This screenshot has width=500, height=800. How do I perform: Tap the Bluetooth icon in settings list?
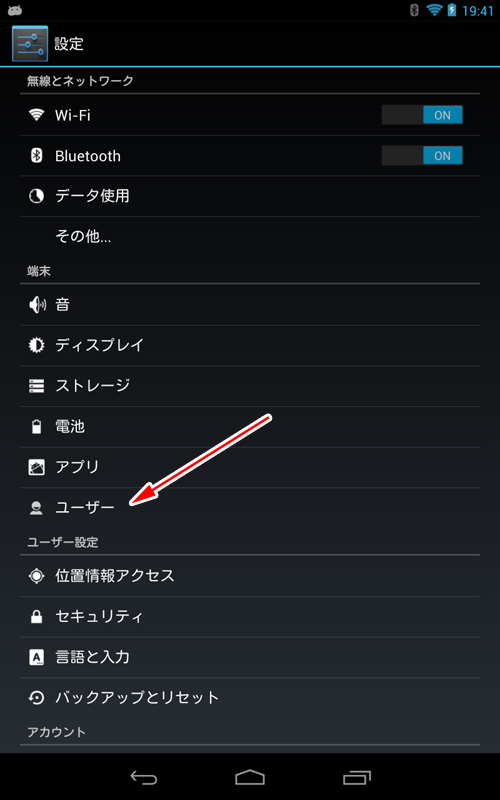pyautogui.click(x=36, y=156)
